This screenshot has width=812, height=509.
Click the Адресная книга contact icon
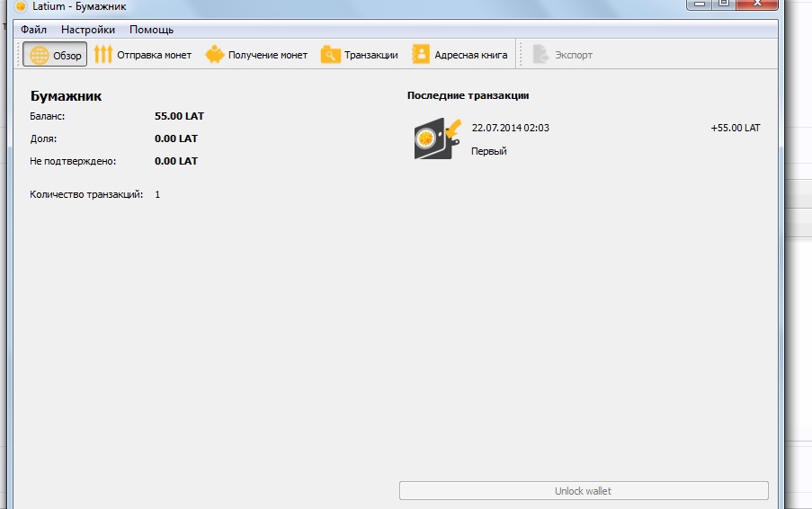click(421, 54)
